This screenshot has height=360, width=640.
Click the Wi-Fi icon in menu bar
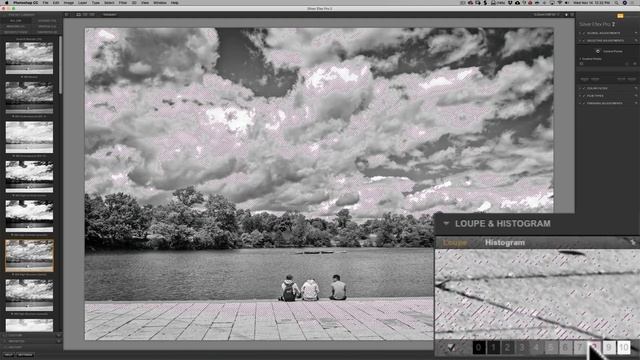[560, 2]
